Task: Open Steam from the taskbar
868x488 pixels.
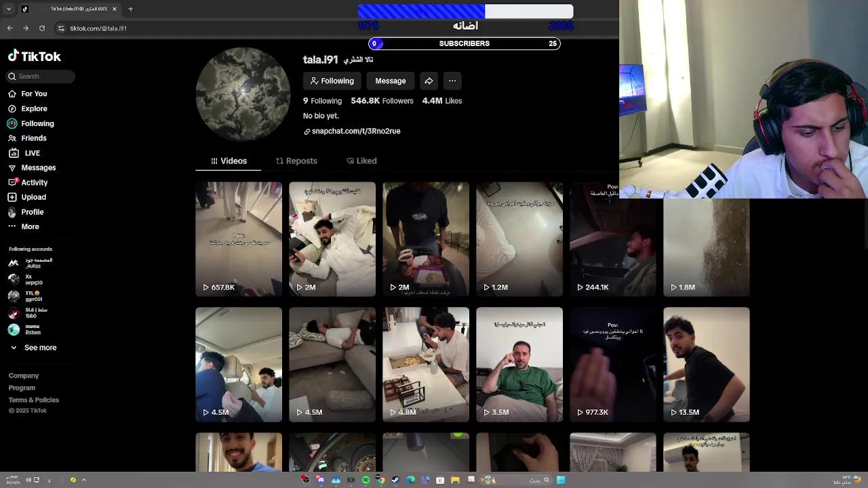Action: click(395, 480)
